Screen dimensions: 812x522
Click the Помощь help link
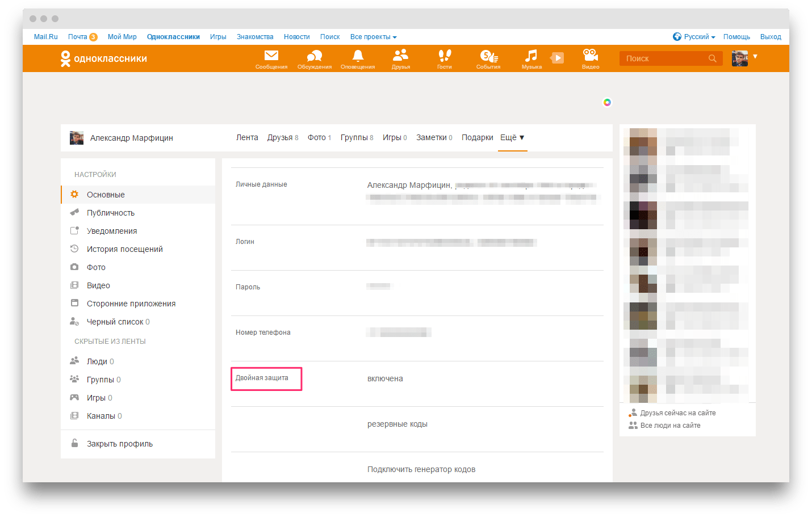click(x=736, y=37)
